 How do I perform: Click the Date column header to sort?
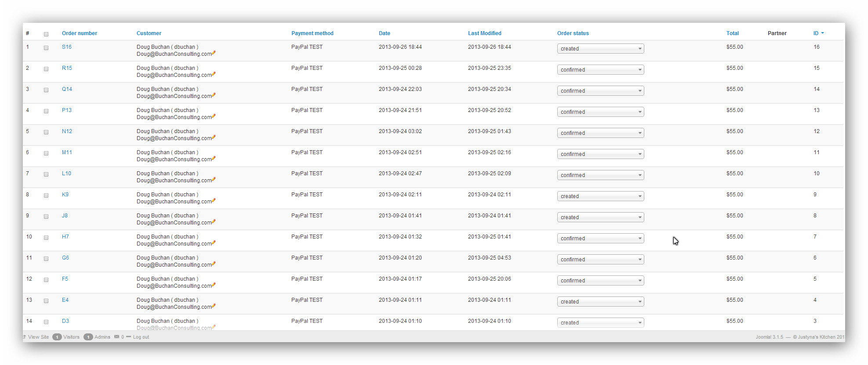click(x=385, y=33)
